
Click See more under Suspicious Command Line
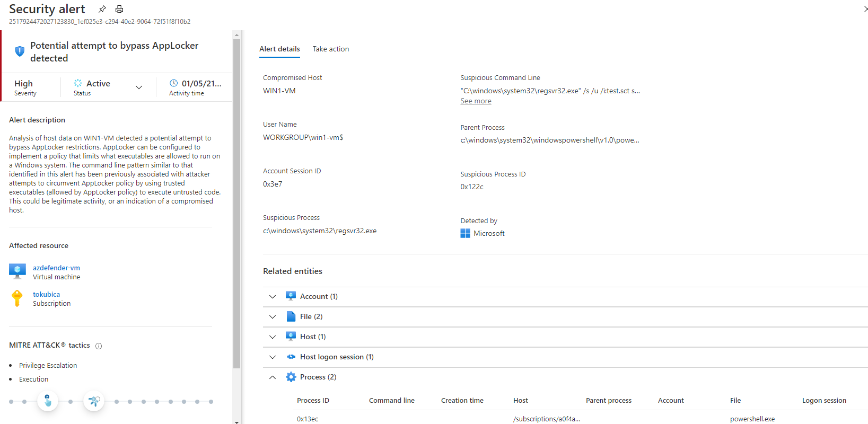pos(476,101)
